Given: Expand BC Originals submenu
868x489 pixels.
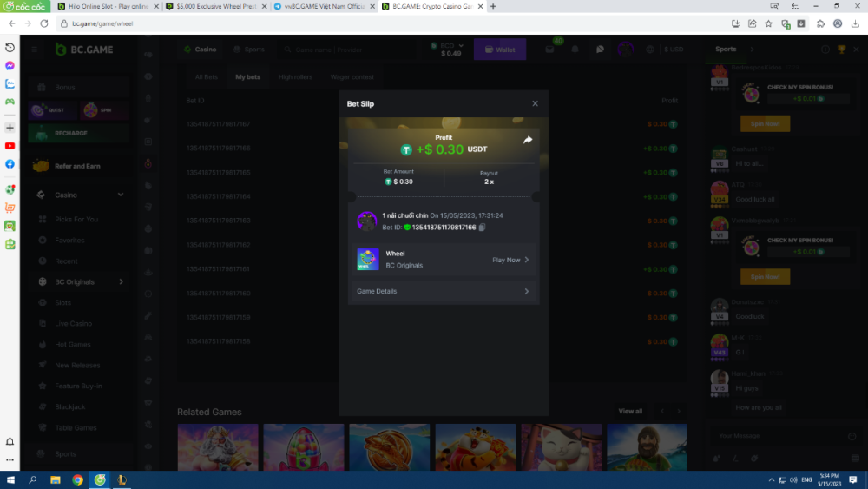Looking at the screenshot, I should 121,281.
